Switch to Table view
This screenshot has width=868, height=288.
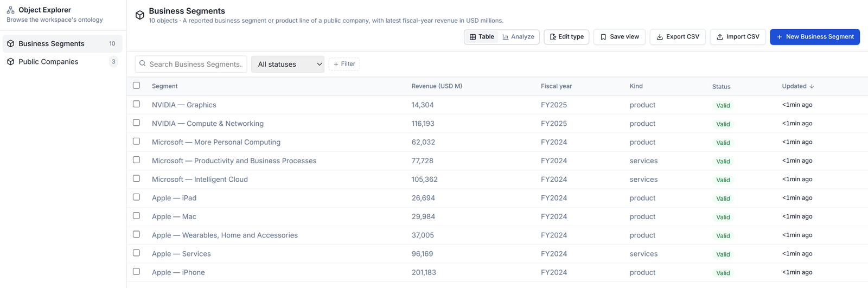pyautogui.click(x=482, y=37)
